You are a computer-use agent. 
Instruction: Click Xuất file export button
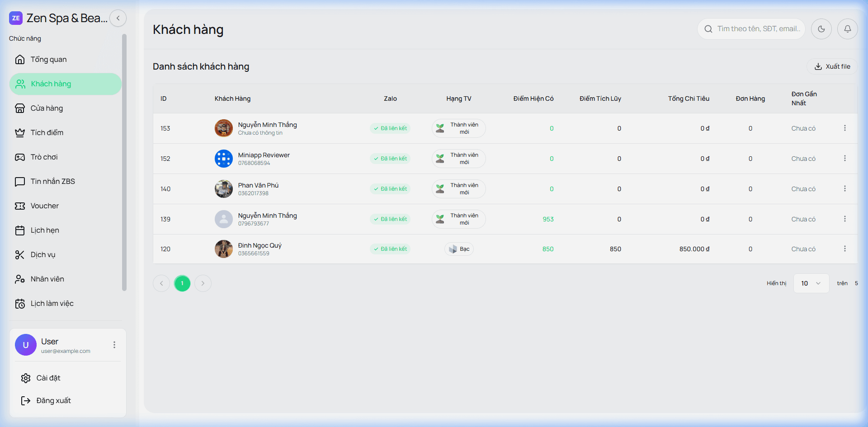pyautogui.click(x=832, y=66)
